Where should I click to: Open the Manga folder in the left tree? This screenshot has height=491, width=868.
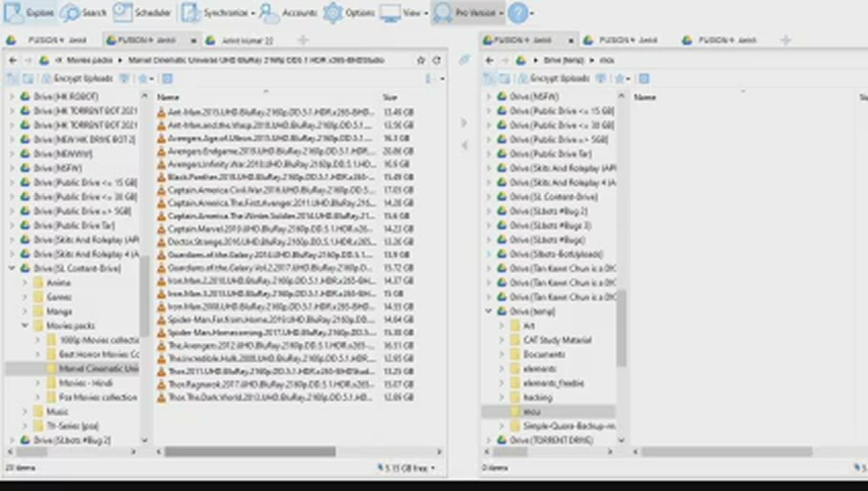[59, 311]
